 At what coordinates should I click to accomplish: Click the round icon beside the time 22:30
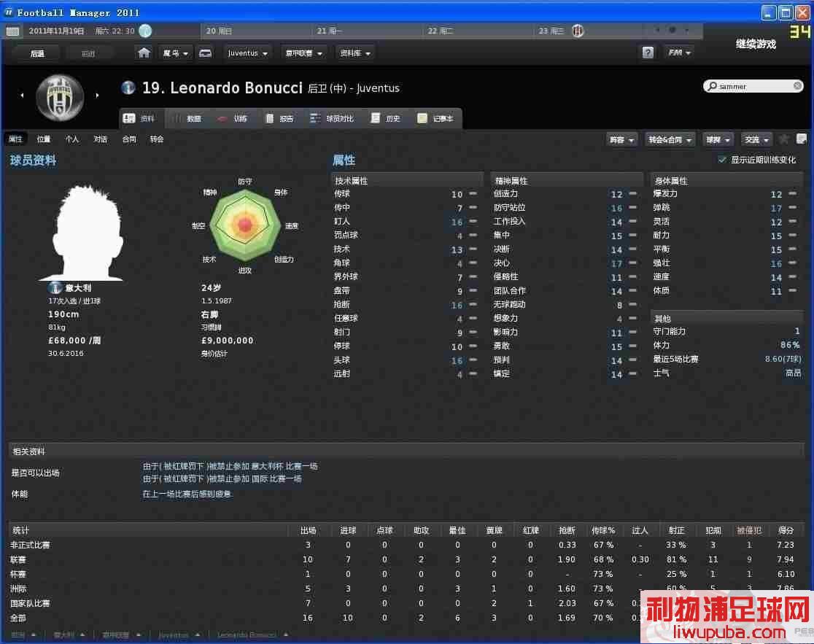145,31
